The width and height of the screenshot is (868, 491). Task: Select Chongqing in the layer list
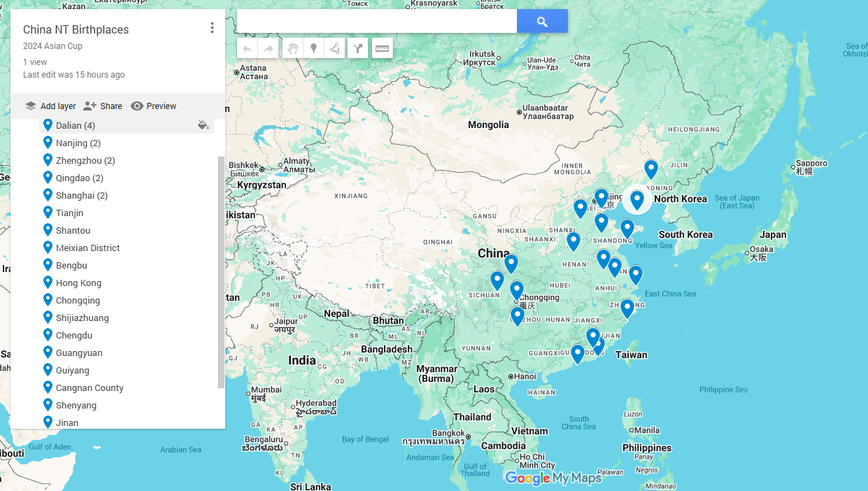pyautogui.click(x=78, y=300)
